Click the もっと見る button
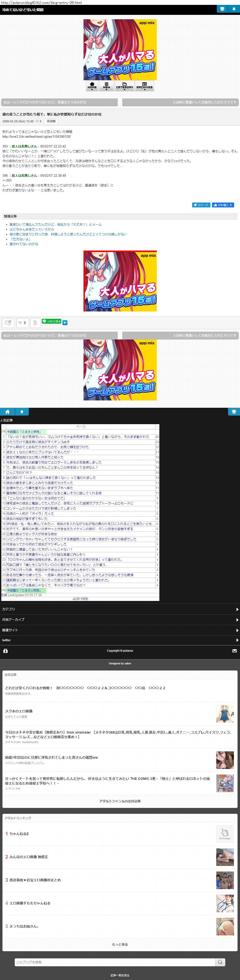Screen dimensions: 240x980 120,944
